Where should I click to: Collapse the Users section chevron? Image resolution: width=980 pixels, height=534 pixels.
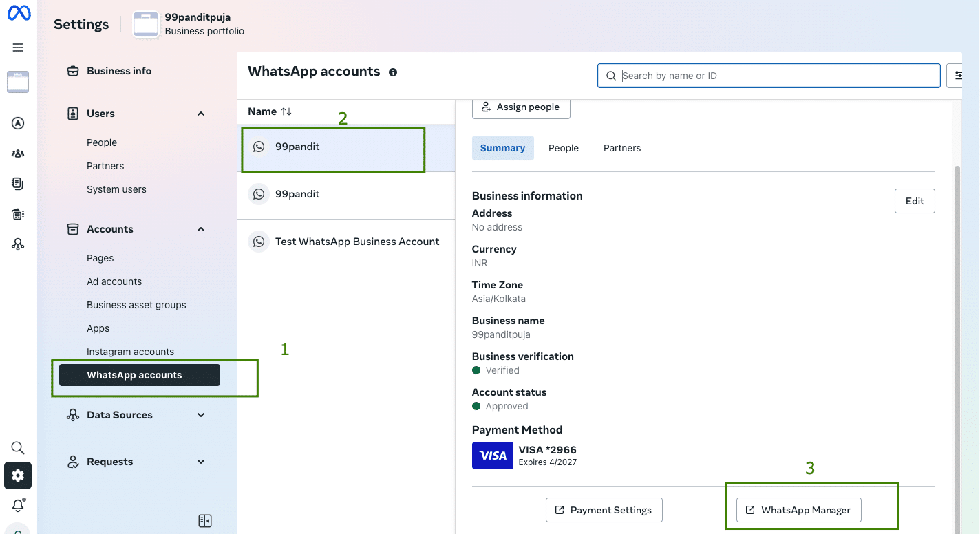point(201,114)
